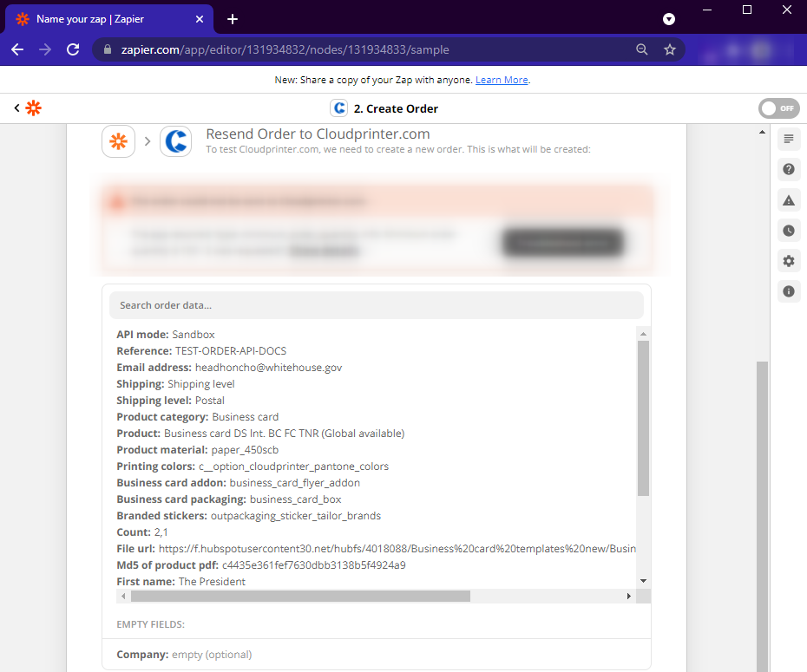Select the Name your zap | Zapier tab
The width and height of the screenshot is (807, 672).
pos(109,19)
